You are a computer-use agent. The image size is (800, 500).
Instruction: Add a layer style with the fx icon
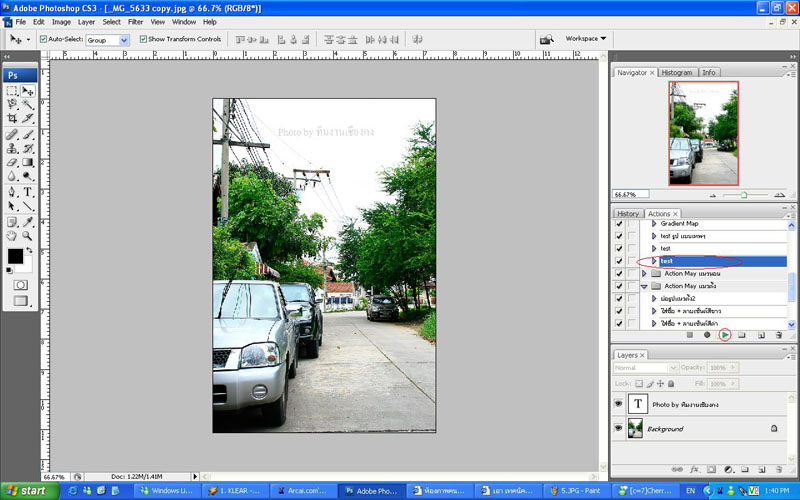694,469
